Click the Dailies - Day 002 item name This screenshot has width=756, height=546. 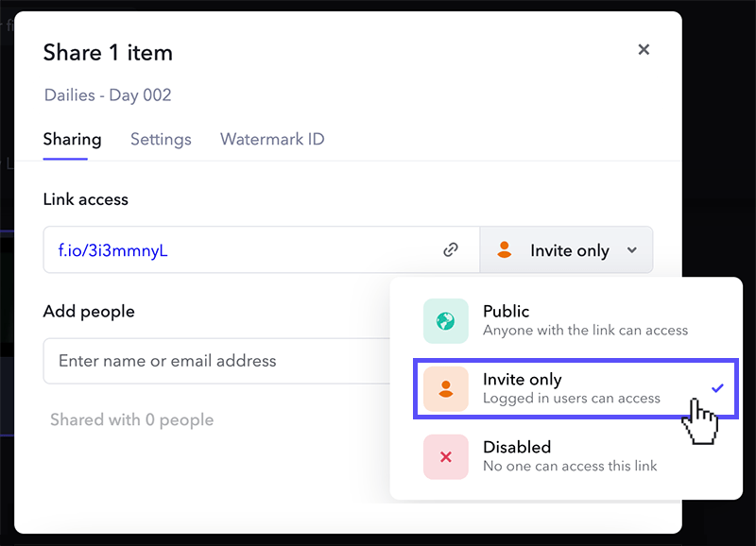108,94
